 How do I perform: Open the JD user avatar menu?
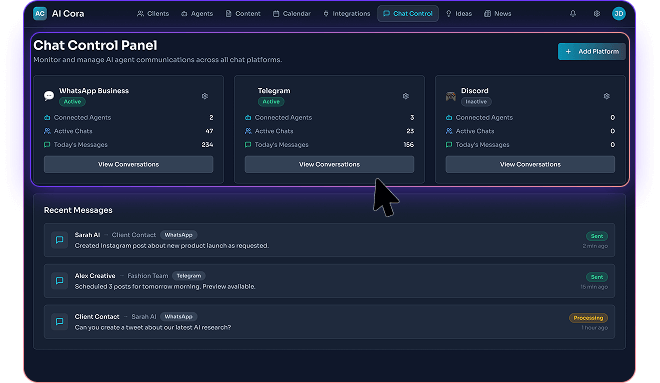[x=618, y=13]
